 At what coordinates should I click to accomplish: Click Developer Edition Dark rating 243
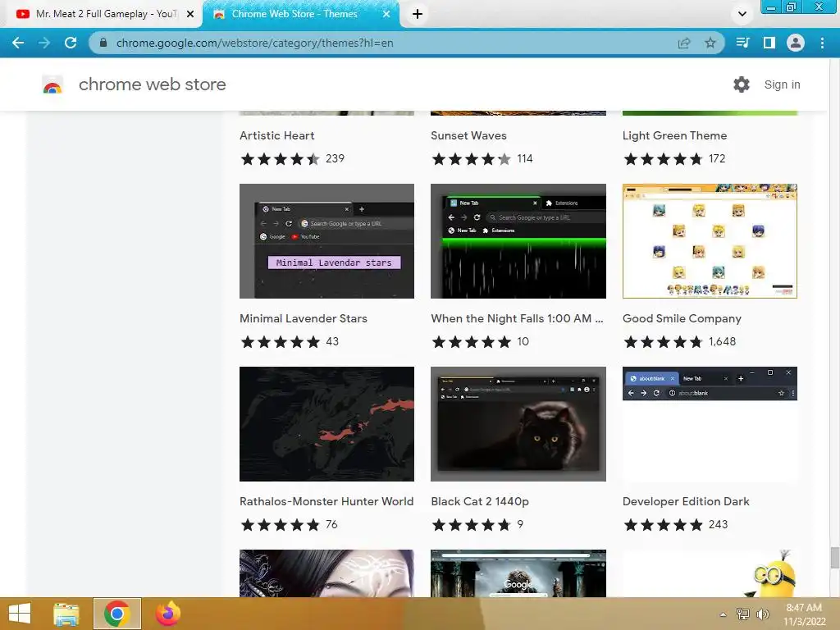point(675,524)
